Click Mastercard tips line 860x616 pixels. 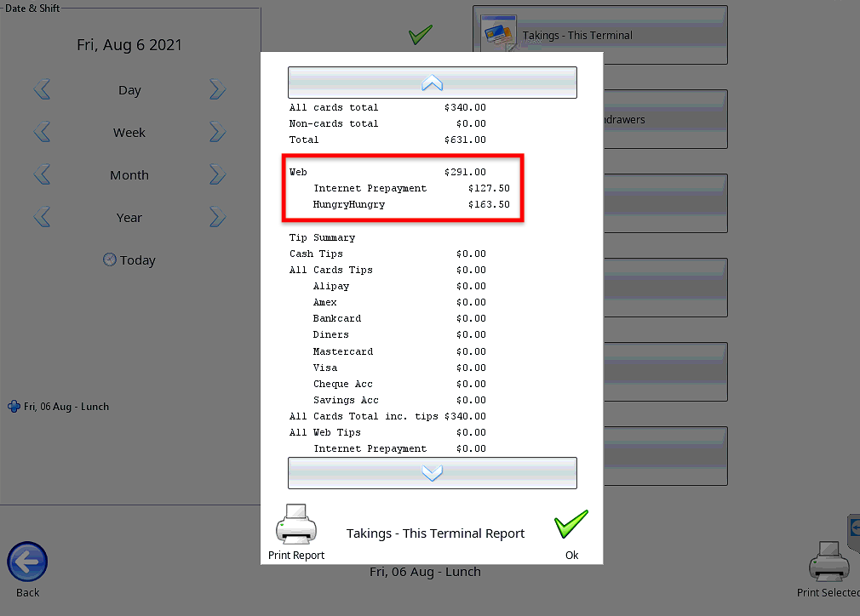(400, 351)
